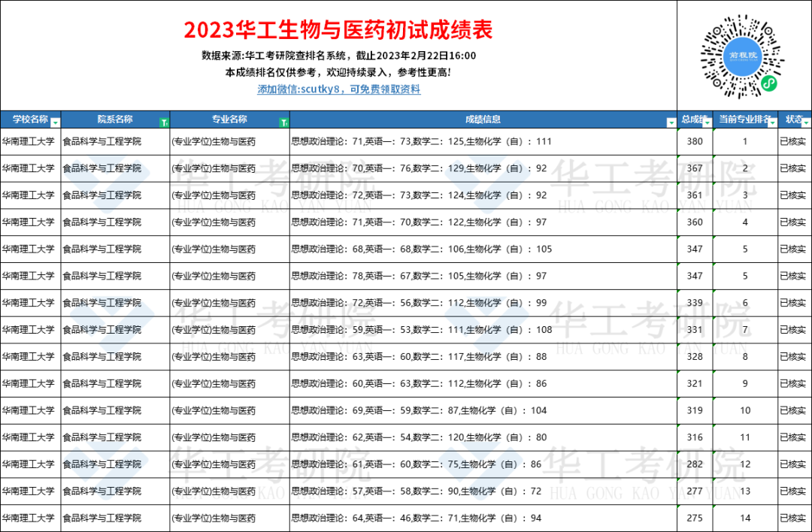Select score info with 数学二:117

point(483,357)
